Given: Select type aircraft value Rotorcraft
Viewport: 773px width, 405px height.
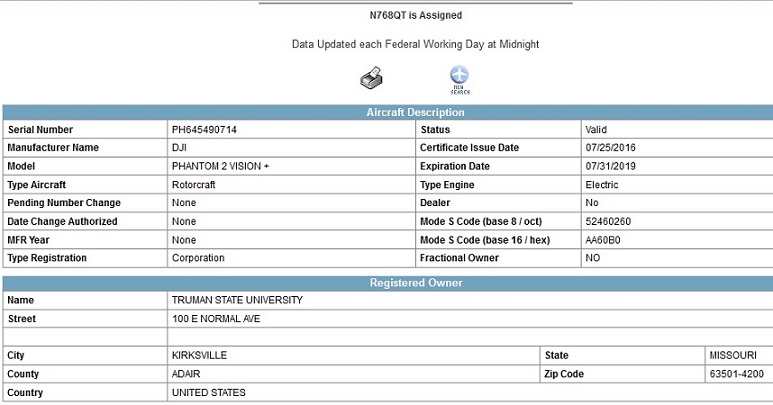Looking at the screenshot, I should click(x=193, y=185).
